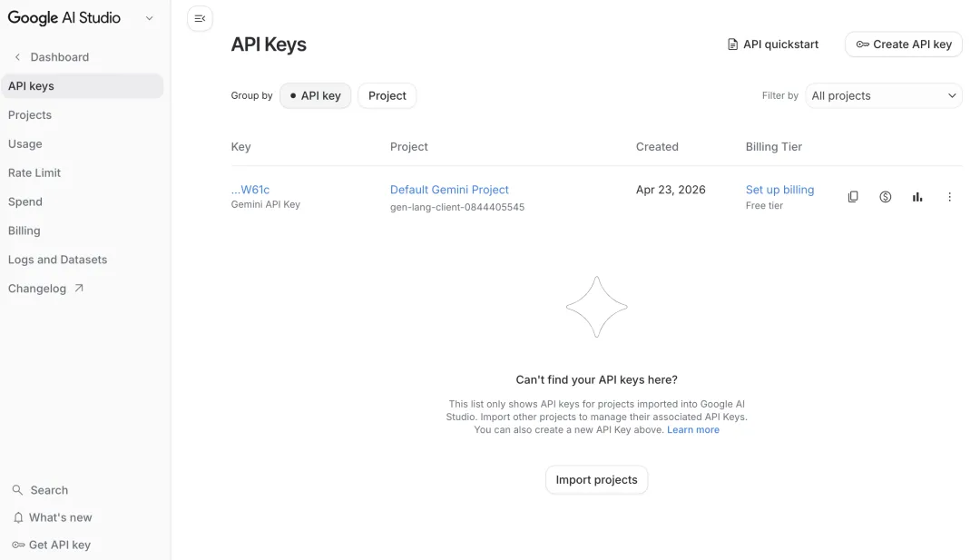
Task: Expand the All projects filter dropdown
Action: [x=883, y=95]
